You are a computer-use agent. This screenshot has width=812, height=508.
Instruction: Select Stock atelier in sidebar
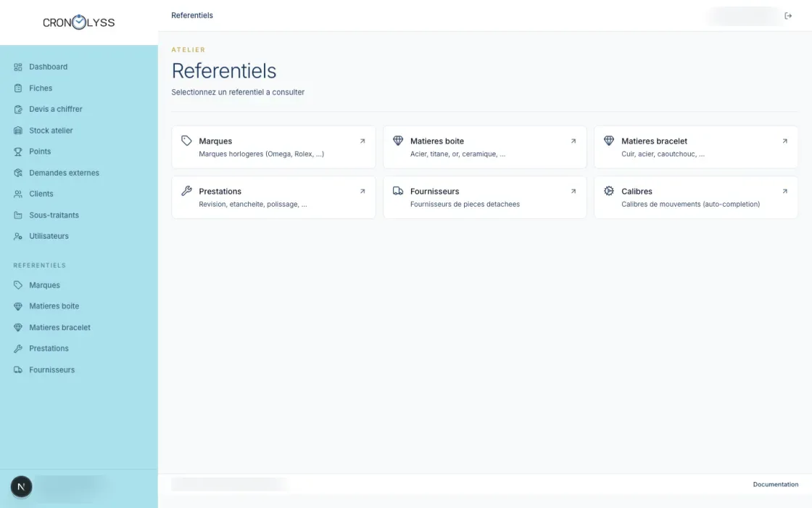pos(51,131)
